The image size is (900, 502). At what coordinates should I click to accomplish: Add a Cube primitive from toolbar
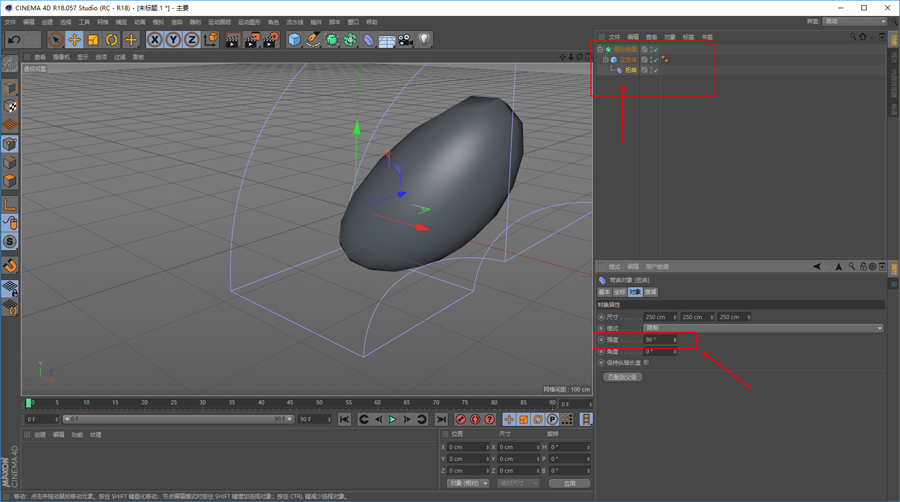click(x=294, y=40)
